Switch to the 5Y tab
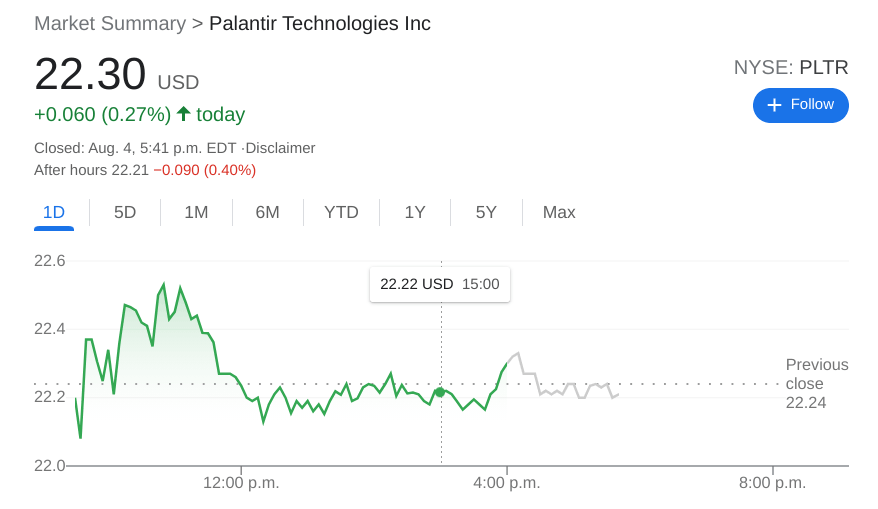 486,212
